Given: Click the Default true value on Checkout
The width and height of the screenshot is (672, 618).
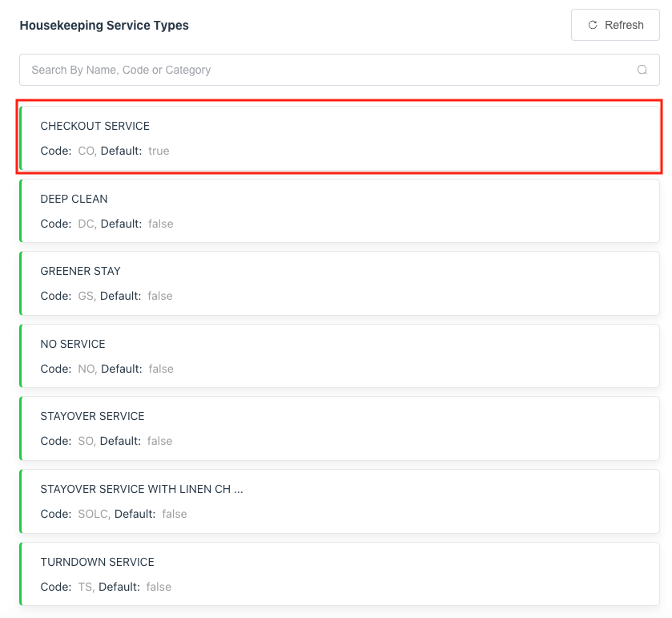Looking at the screenshot, I should pyautogui.click(x=159, y=151).
